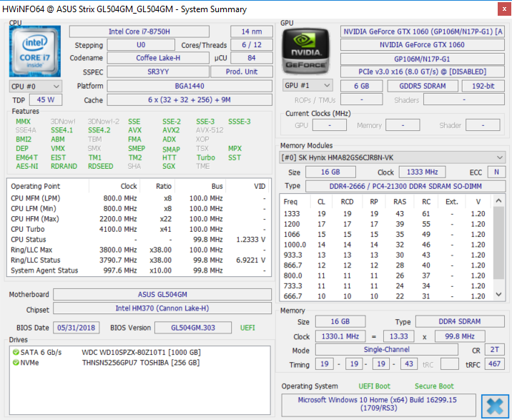
Task: Click the Secure Boot label
Action: tap(434, 386)
